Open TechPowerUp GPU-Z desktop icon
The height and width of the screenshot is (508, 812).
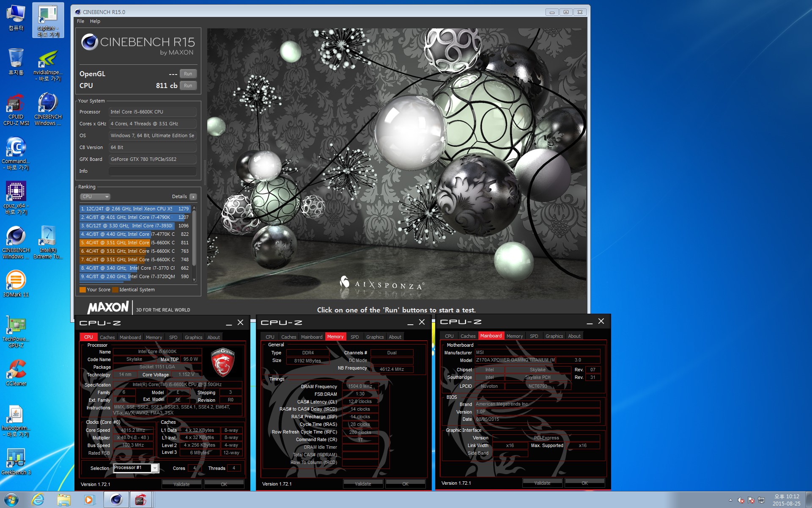tap(16, 331)
